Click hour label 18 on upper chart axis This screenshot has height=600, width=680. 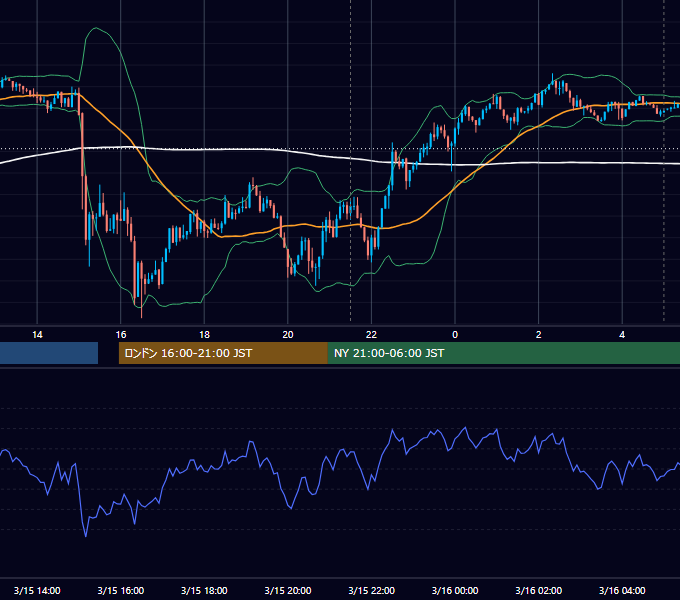tap(204, 335)
